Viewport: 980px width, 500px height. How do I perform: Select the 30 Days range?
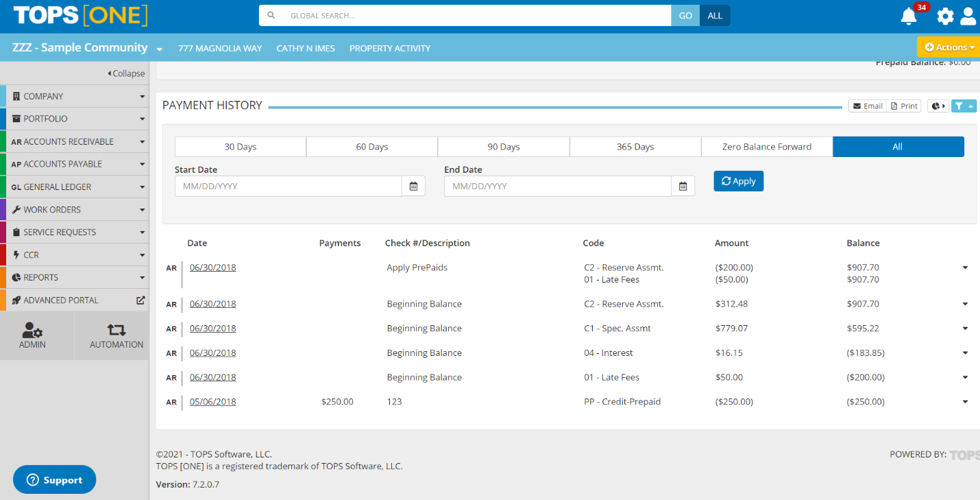point(240,147)
